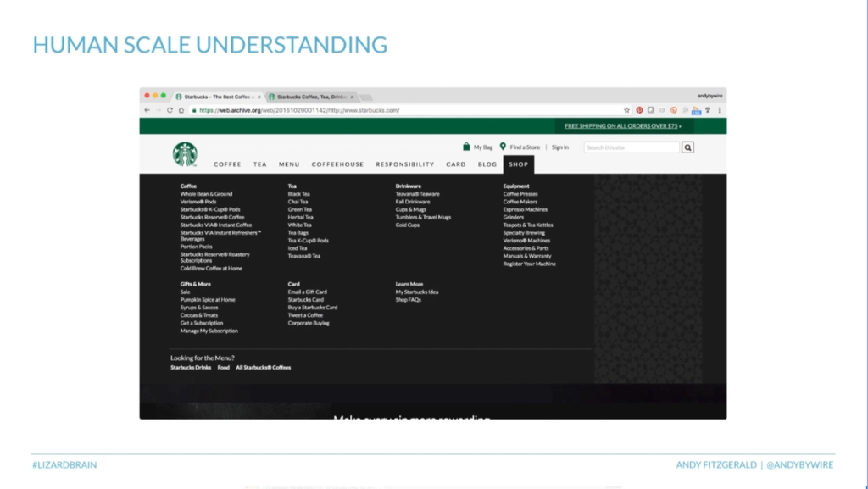This screenshot has width=868, height=489.
Task: Open the BLOG navigation item
Action: [487, 164]
